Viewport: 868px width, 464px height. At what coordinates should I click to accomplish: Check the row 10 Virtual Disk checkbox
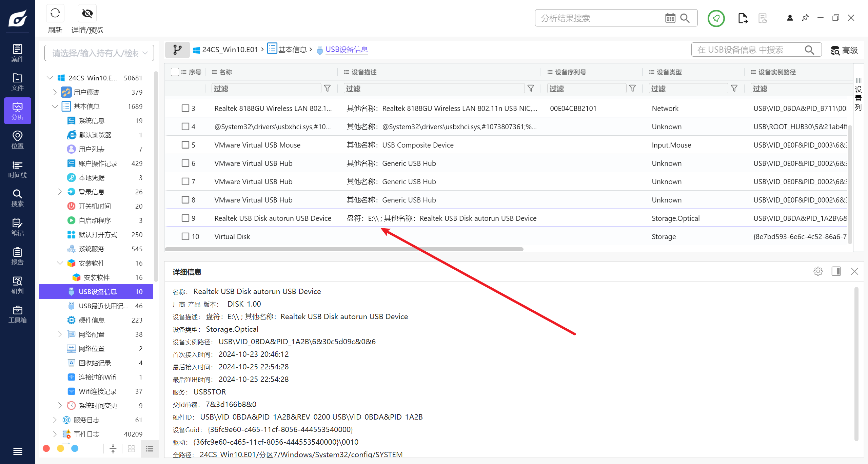[x=185, y=236]
